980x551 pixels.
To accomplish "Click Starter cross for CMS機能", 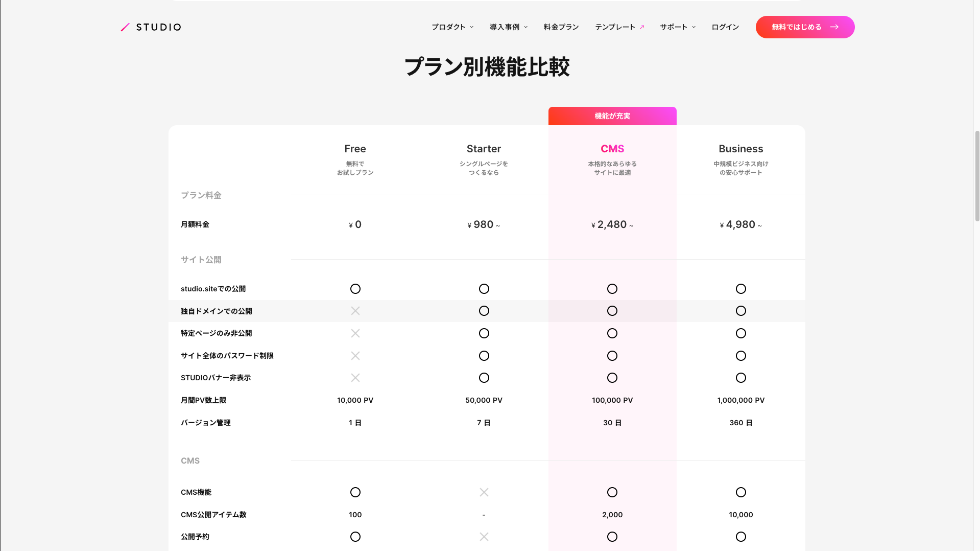I will (484, 492).
